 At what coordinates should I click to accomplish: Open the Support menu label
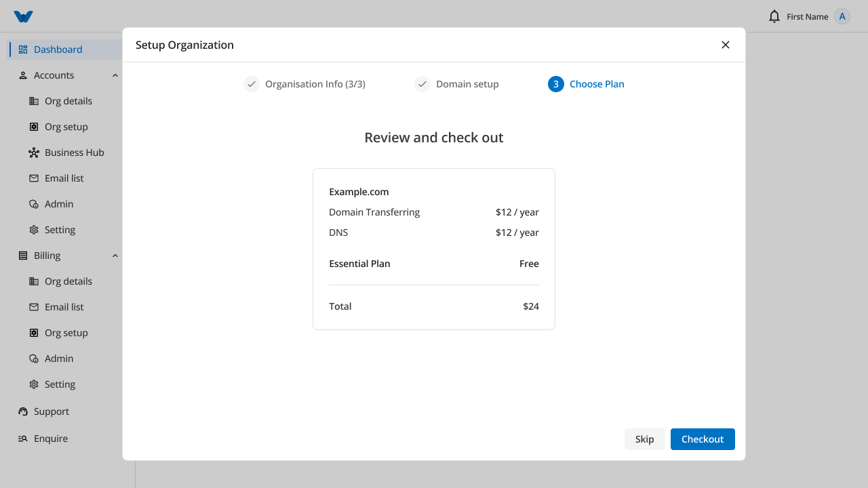coord(52,411)
